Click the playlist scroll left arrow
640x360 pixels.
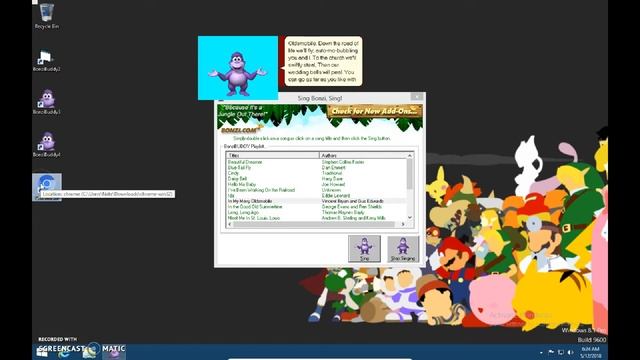[x=230, y=224]
